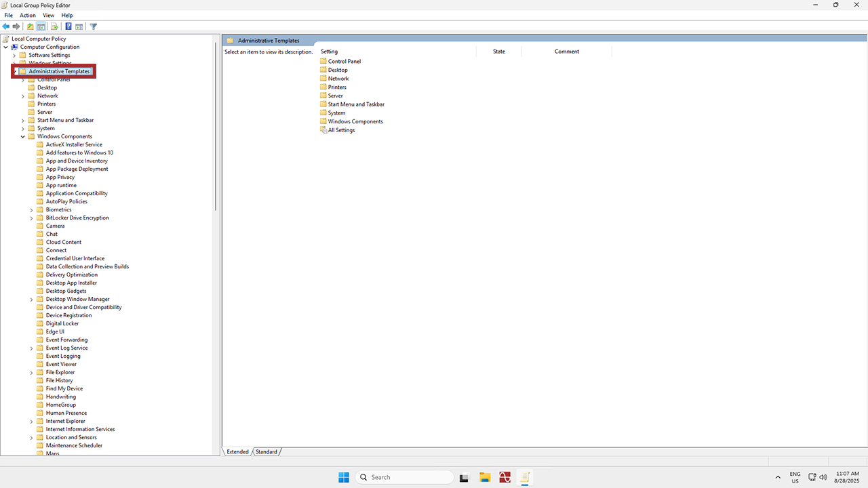This screenshot has height=488, width=868.
Task: Expand the BitLocker Drive Encryption node
Action: point(31,218)
